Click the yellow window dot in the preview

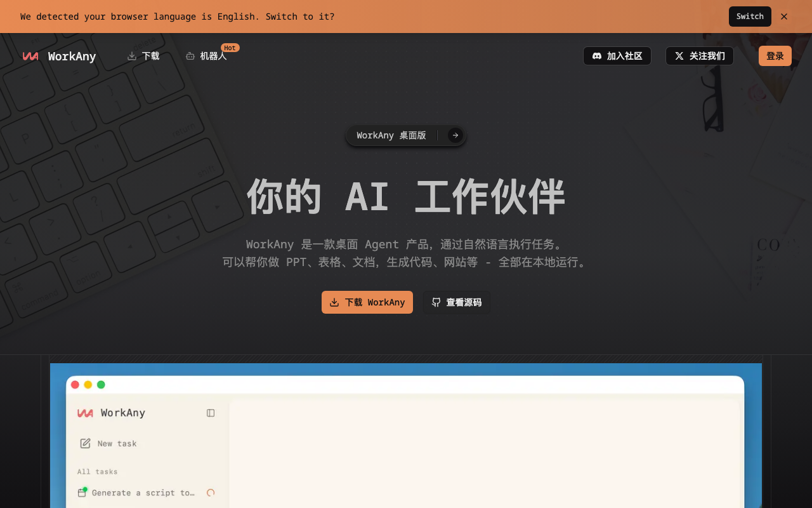tap(88, 385)
